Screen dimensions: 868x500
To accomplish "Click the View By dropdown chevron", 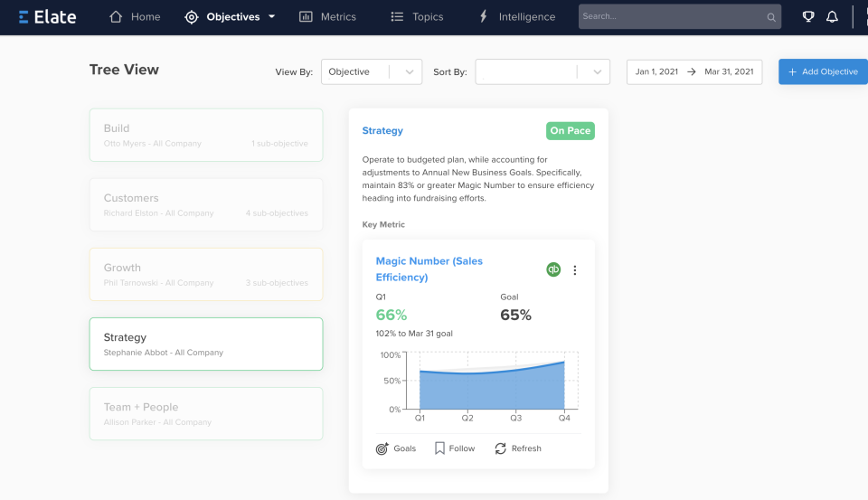I will (x=409, y=72).
